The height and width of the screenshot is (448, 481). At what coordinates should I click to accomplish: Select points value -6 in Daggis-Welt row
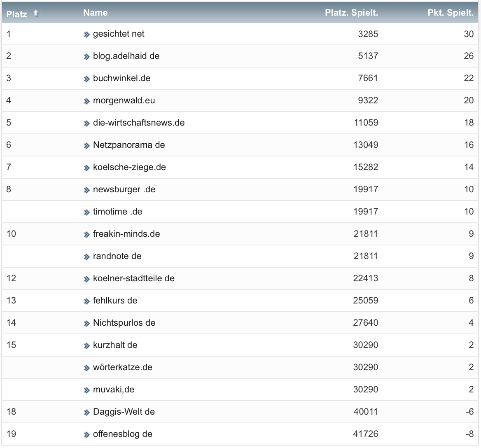(x=469, y=411)
